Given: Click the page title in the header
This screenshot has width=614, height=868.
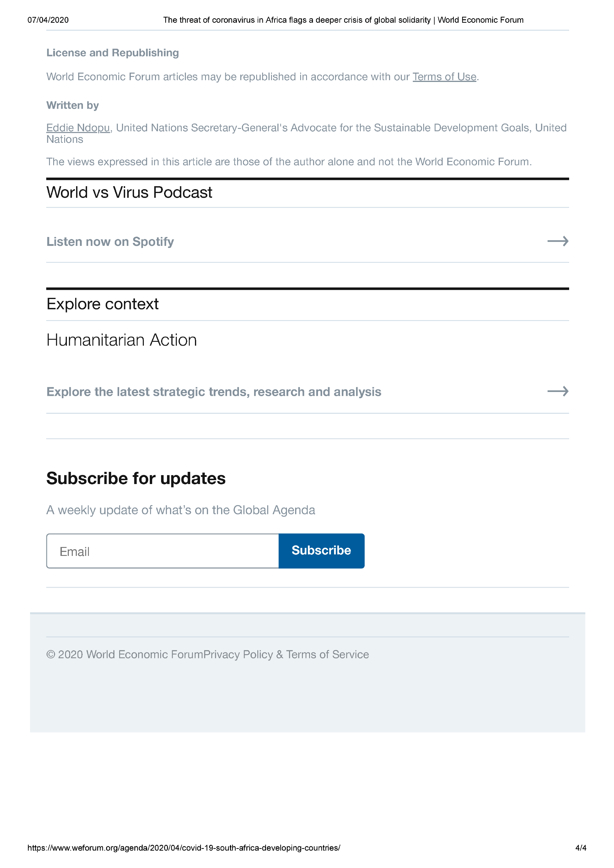Looking at the screenshot, I should pos(343,20).
